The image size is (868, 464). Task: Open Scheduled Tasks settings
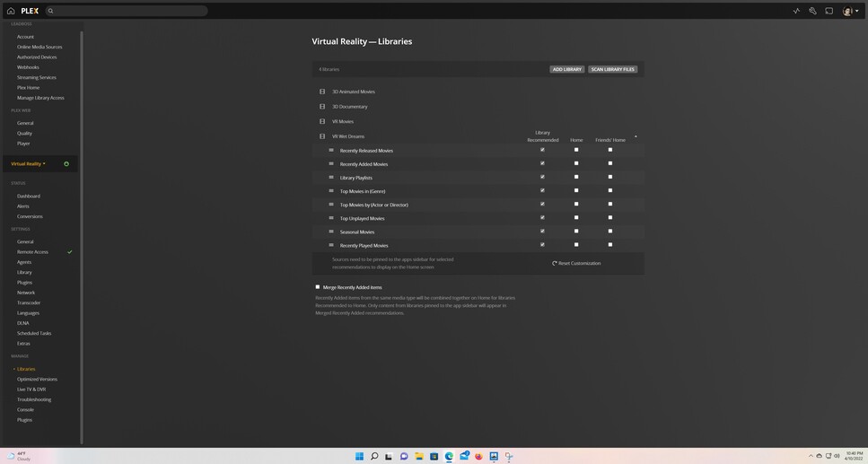tap(34, 333)
